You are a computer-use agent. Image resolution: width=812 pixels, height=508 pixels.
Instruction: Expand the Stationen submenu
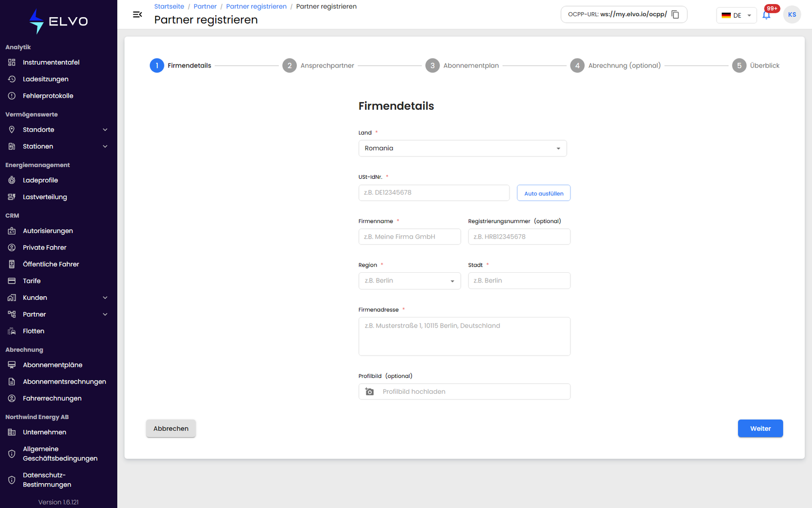pos(105,146)
